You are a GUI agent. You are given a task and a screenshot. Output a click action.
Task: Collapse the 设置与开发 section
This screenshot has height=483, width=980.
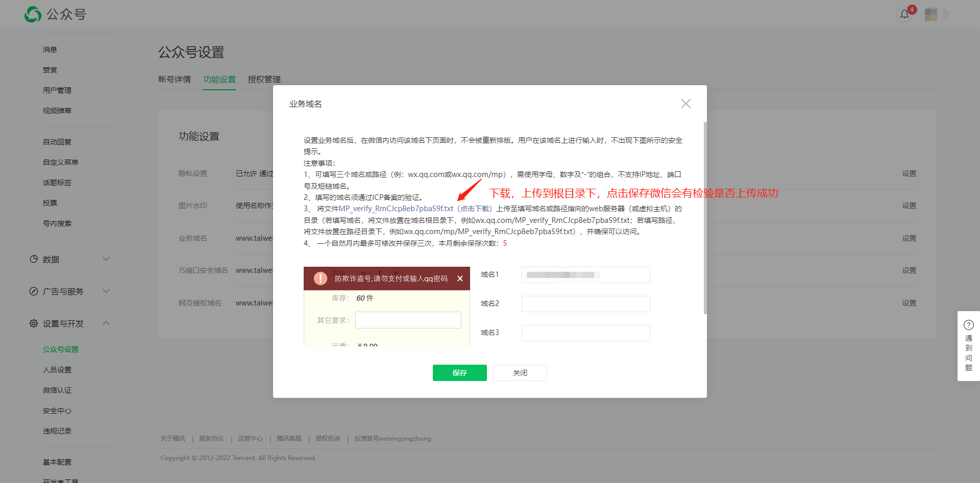106,323
